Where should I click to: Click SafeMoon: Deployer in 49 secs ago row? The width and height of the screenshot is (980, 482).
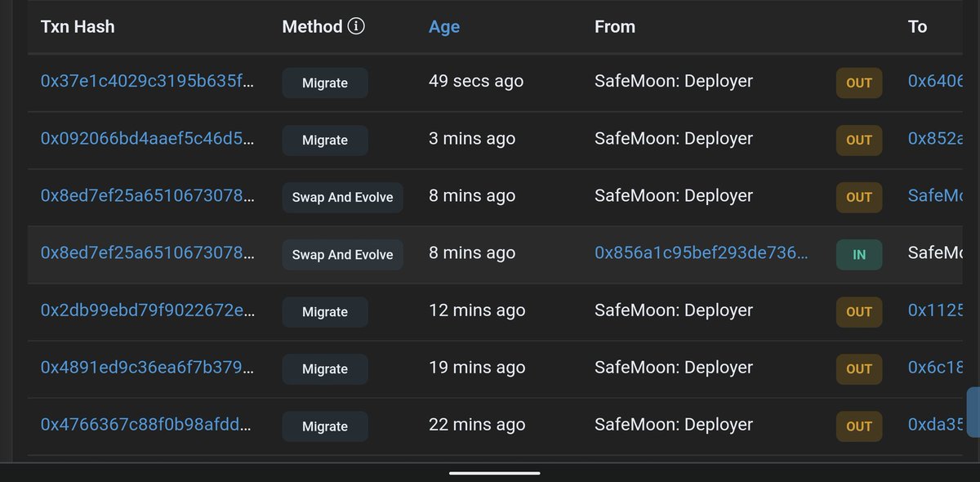click(674, 82)
